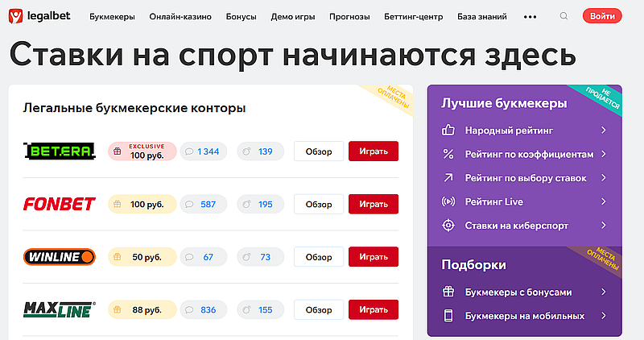Screen dimensions: 644x340
Task: Click the 195 count in Fonbet row
Action: (x=266, y=205)
